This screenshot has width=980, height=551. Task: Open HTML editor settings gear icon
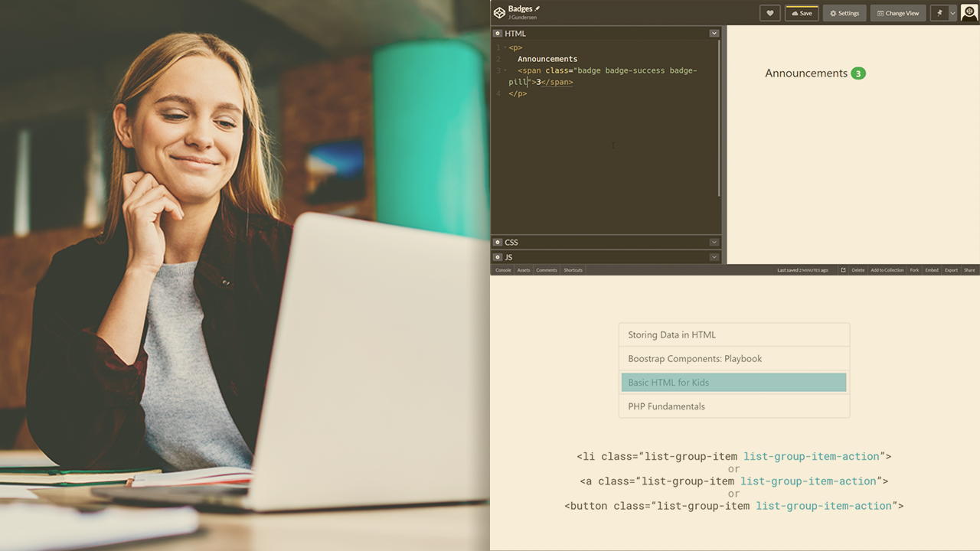point(498,34)
